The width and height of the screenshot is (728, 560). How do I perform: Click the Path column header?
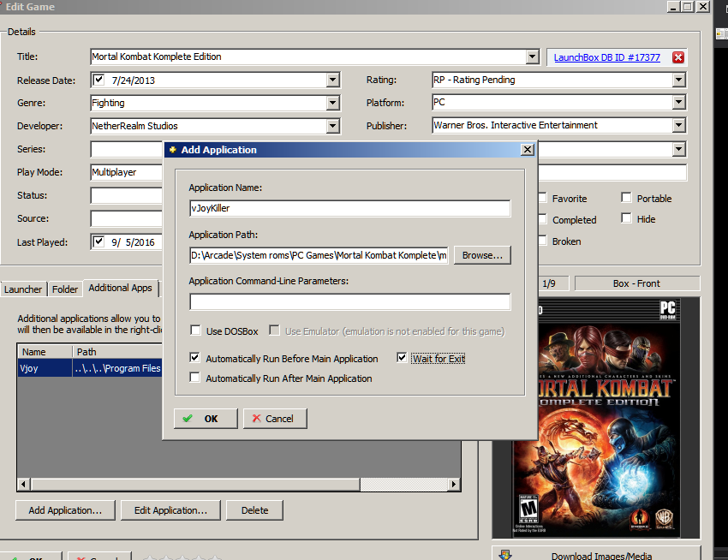[118, 352]
